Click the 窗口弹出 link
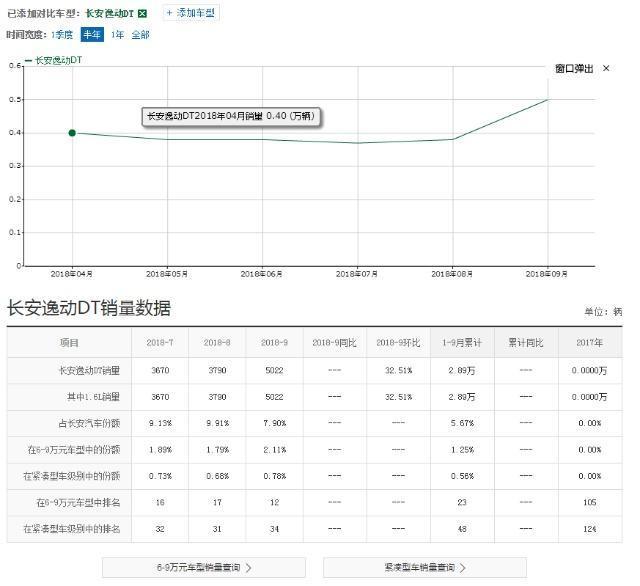Image resolution: width=640 pixels, height=586 pixels. (x=574, y=69)
